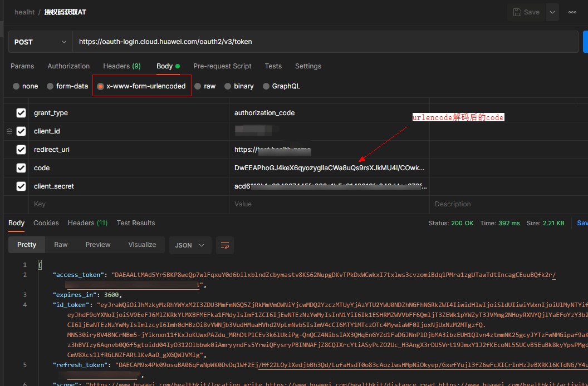Click the empty Value input field

click(x=329, y=204)
